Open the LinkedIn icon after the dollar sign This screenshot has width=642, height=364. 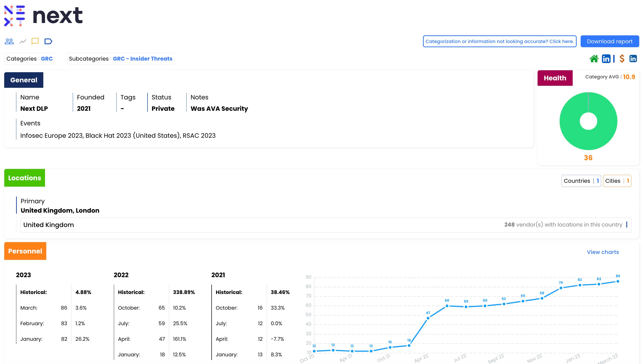tap(633, 59)
